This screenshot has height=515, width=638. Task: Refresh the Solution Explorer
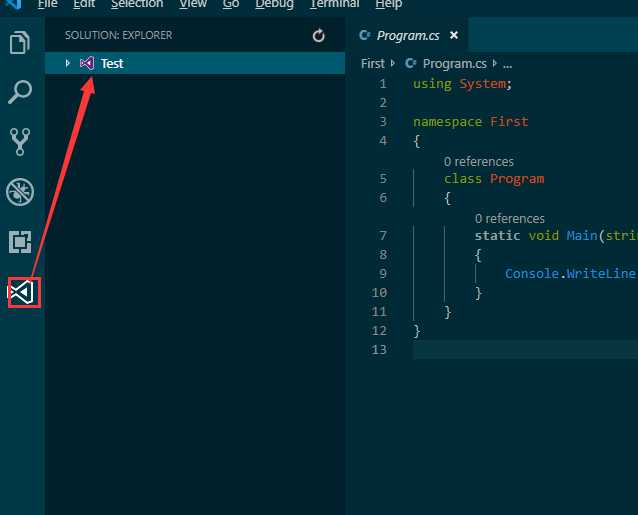pyautogui.click(x=319, y=36)
